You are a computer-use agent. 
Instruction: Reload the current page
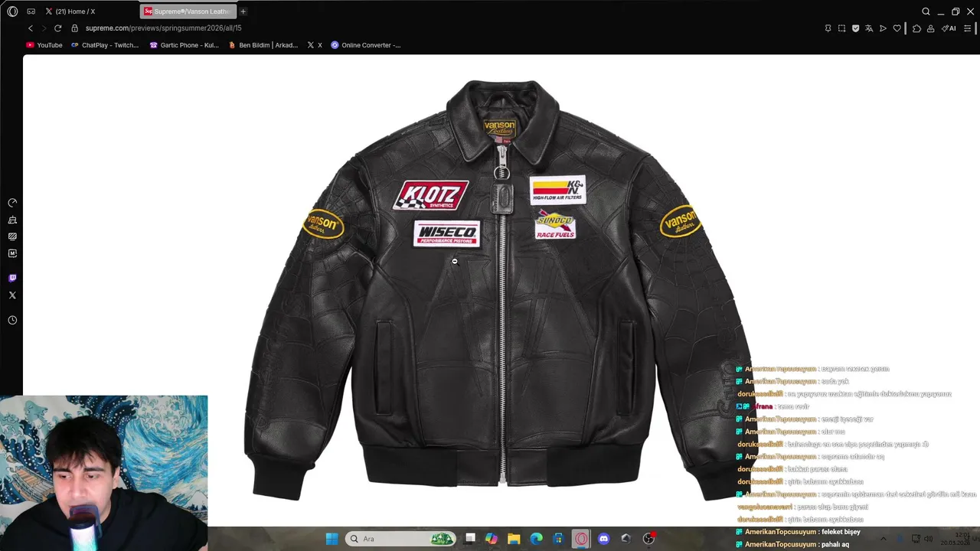(x=57, y=28)
